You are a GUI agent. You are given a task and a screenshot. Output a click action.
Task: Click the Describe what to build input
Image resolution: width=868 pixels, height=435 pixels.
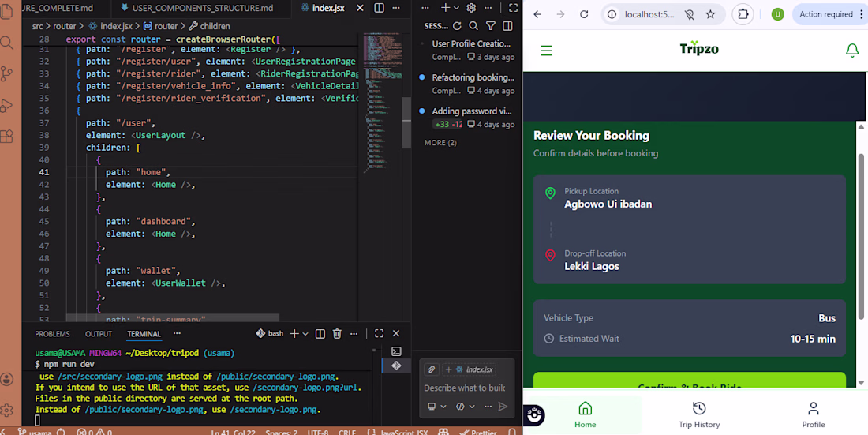465,388
